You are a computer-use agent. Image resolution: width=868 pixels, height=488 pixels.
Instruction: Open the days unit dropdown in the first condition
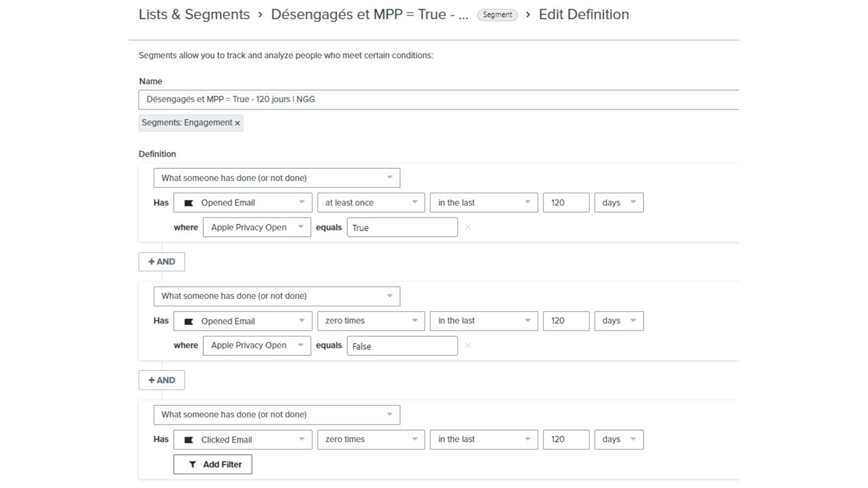click(619, 203)
